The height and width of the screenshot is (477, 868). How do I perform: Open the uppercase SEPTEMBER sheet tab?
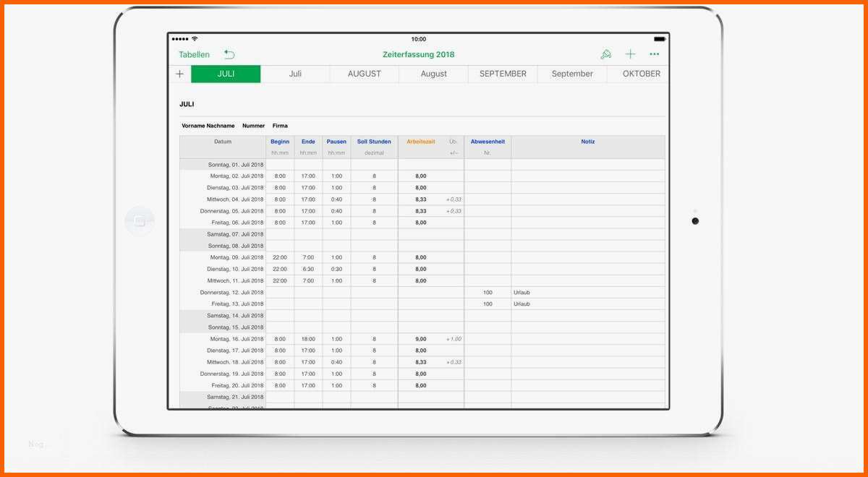503,74
